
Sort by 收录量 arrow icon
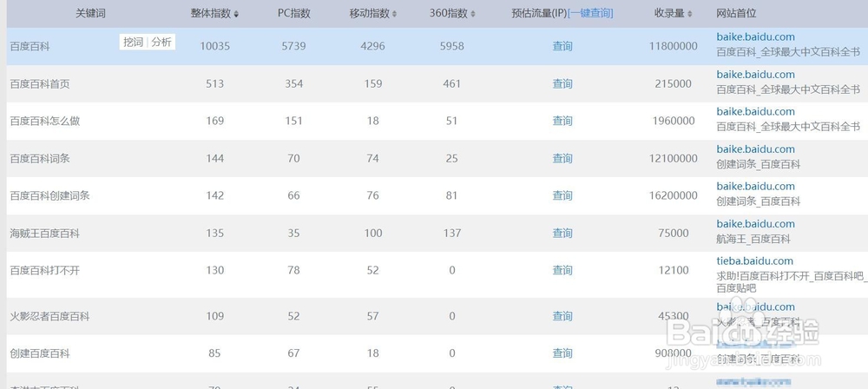[x=690, y=14]
